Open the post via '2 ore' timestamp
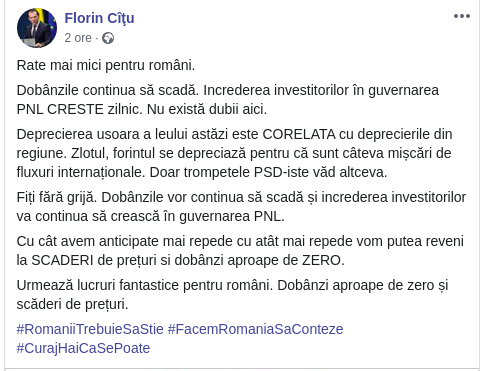The width and height of the screenshot is (480, 371). pyautogui.click(x=78, y=38)
